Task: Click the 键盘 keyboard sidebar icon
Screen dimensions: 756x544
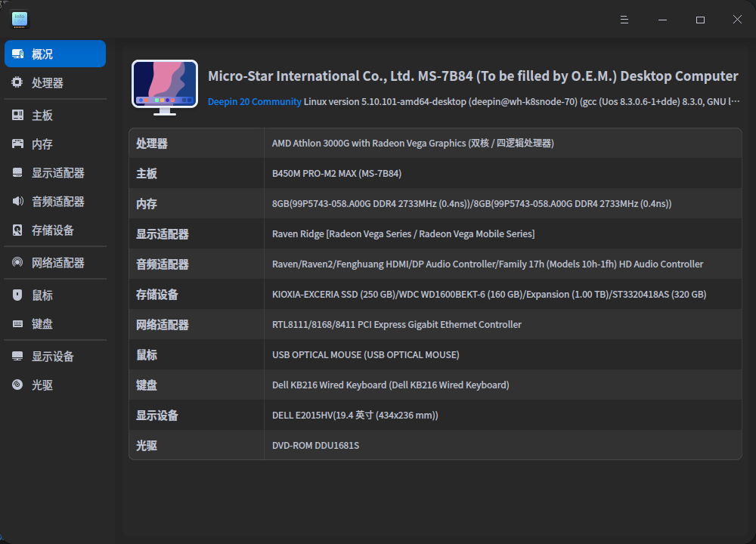Action: pyautogui.click(x=18, y=324)
